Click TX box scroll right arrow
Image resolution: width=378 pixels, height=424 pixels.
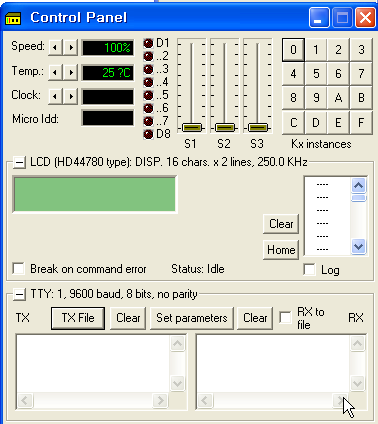(x=160, y=400)
